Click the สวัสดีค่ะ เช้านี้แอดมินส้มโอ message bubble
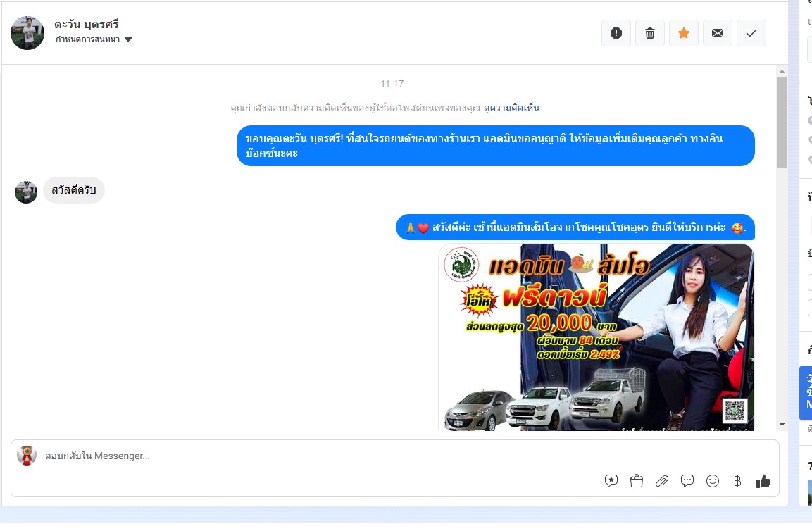Viewport: 812px width, 531px height. [x=575, y=227]
